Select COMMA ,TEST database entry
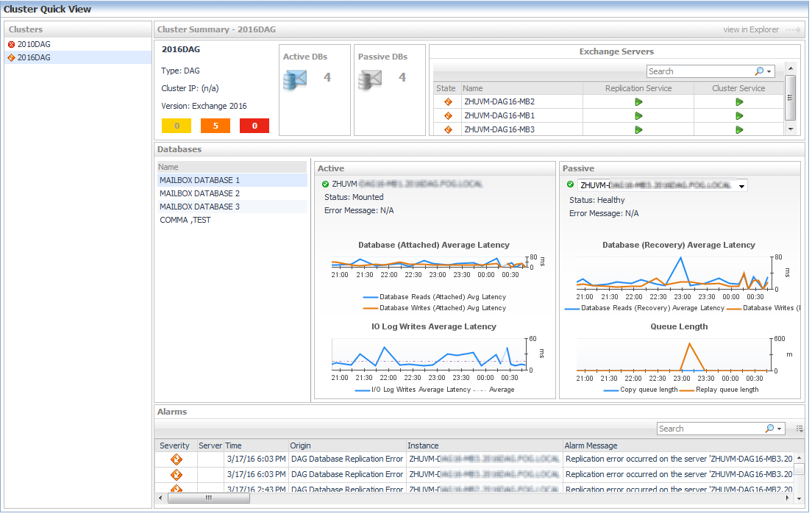The image size is (812, 519). 185,221
